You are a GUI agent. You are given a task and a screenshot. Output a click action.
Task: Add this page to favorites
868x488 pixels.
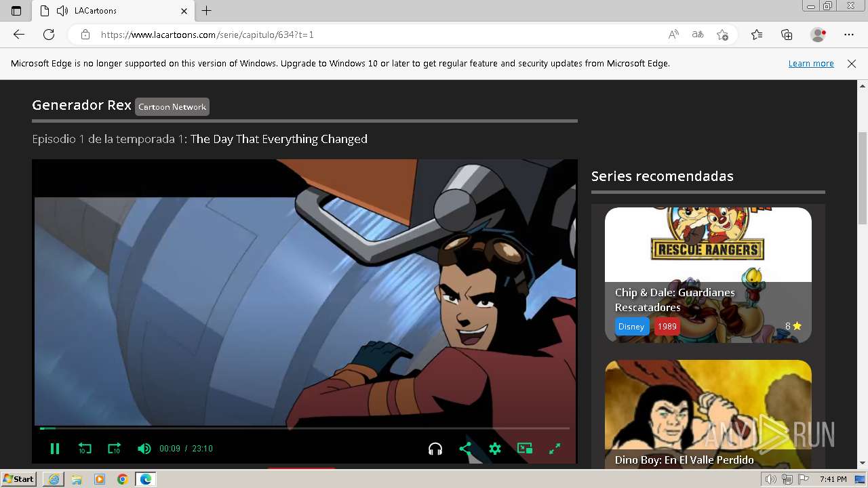click(722, 35)
